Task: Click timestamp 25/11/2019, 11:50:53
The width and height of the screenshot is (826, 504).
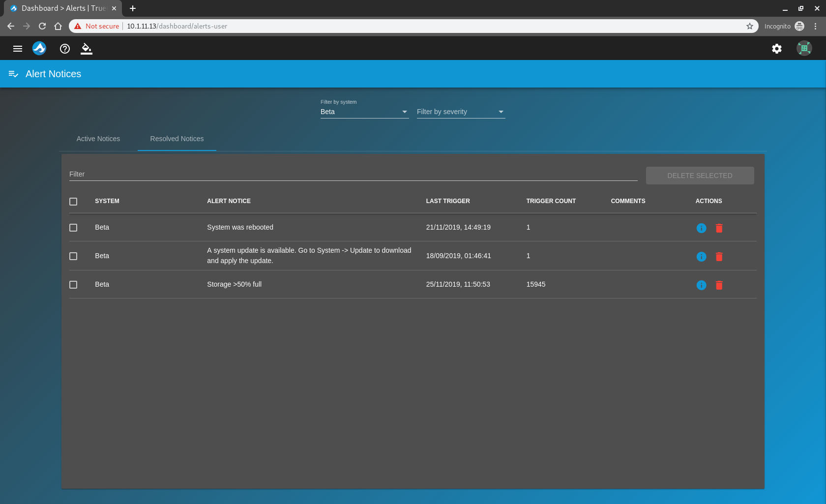Action: 458,284
